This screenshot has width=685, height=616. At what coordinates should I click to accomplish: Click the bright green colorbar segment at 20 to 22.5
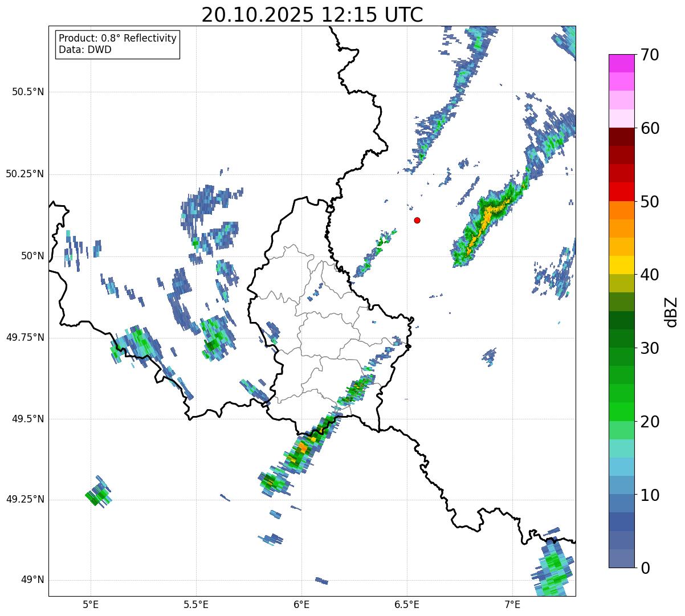[x=621, y=412]
